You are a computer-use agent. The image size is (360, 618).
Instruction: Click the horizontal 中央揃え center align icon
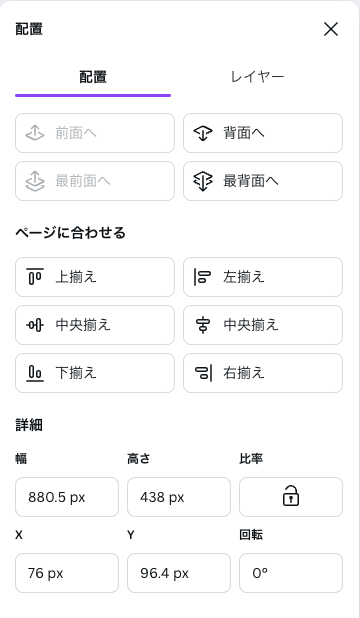point(203,325)
